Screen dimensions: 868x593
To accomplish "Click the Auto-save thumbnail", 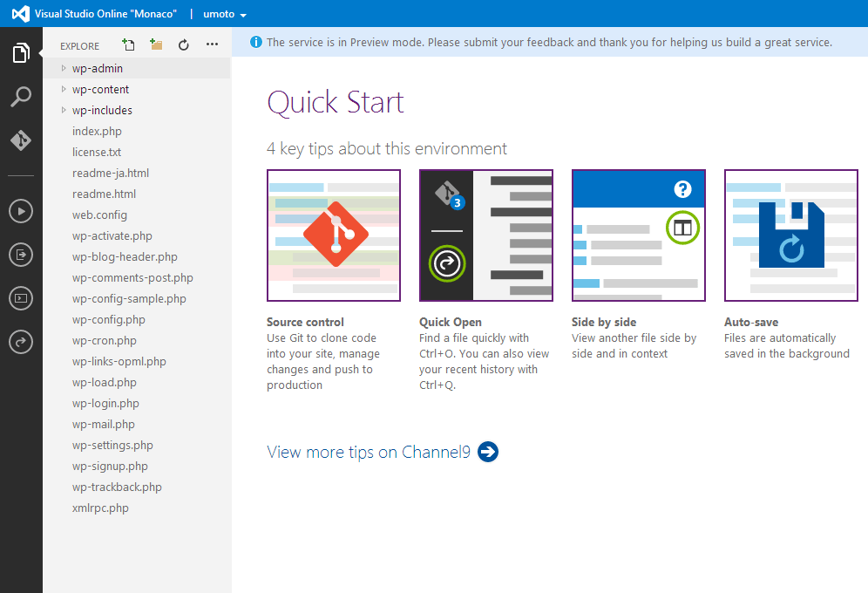I will [791, 235].
